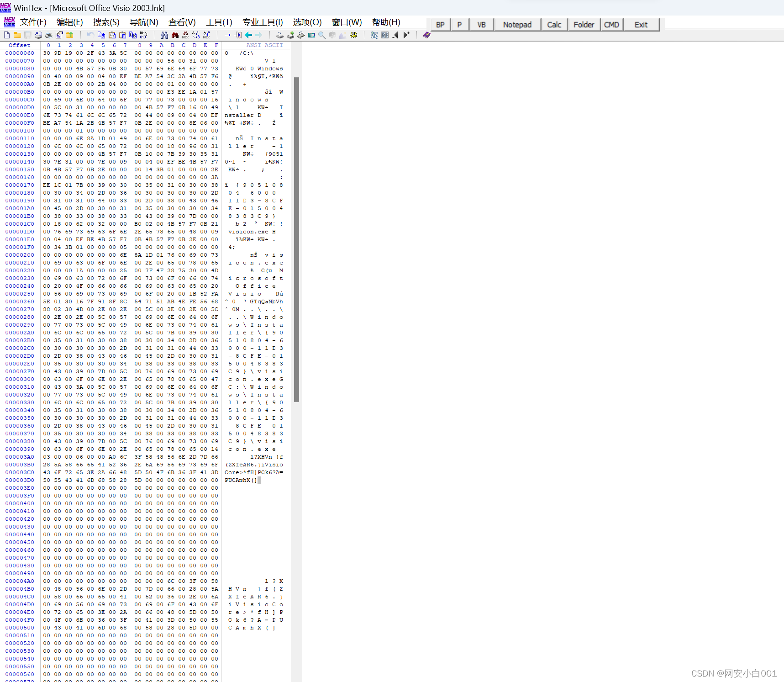Select offset row 000004A0

(x=20, y=581)
